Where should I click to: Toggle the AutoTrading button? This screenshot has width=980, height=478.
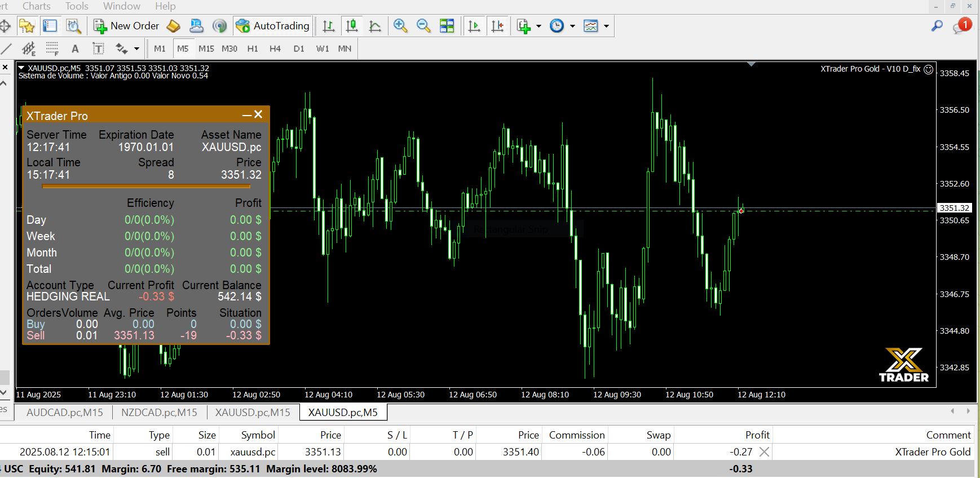pyautogui.click(x=273, y=26)
